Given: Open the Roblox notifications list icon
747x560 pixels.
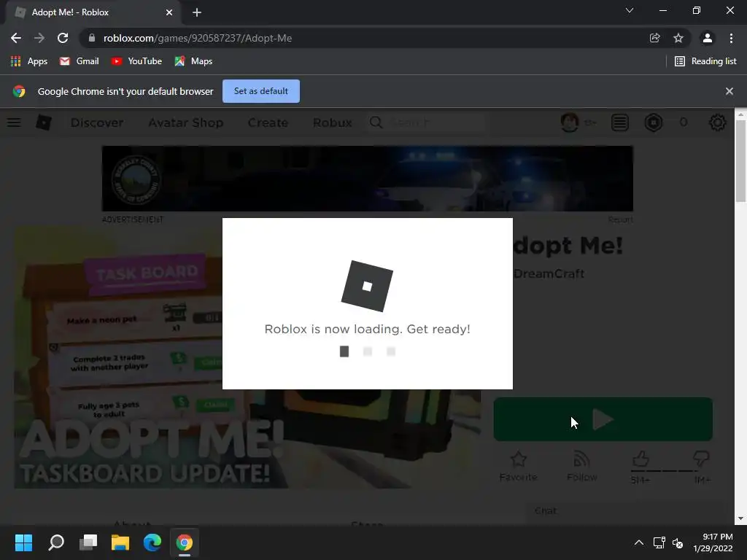Looking at the screenshot, I should click(x=620, y=122).
